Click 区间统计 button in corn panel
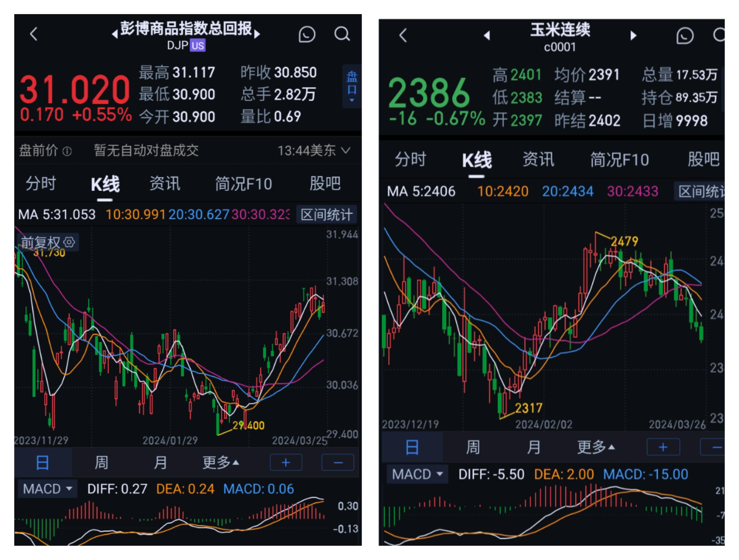This screenshot has height=560, width=739. [x=699, y=191]
